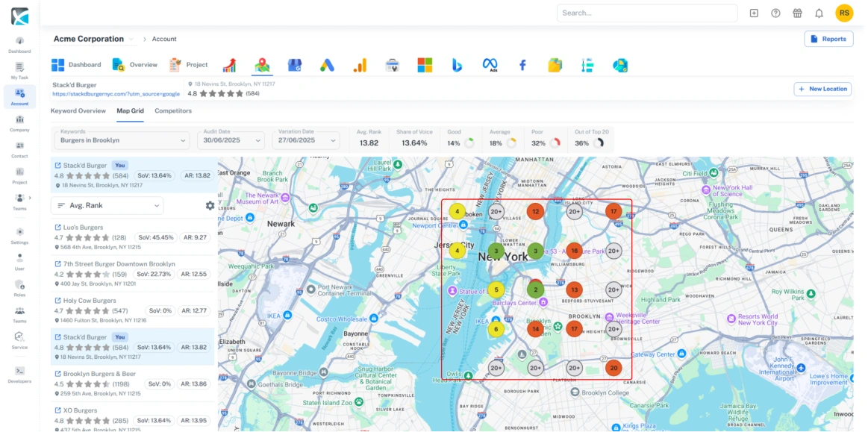This screenshot has height=432, width=868.
Task: Open Brooklyn Burgers & Beer external link icon
Action: tap(57, 374)
